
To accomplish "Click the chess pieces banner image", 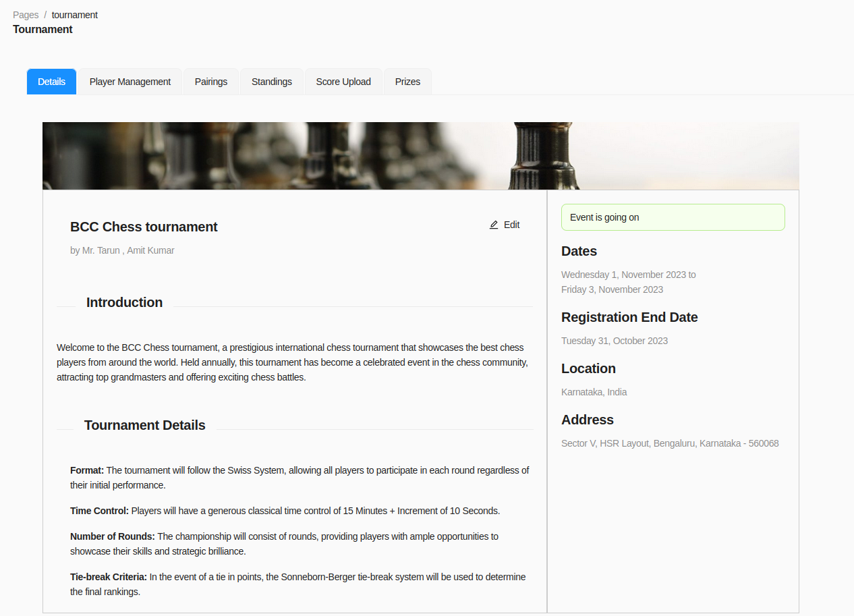I will tap(421, 156).
